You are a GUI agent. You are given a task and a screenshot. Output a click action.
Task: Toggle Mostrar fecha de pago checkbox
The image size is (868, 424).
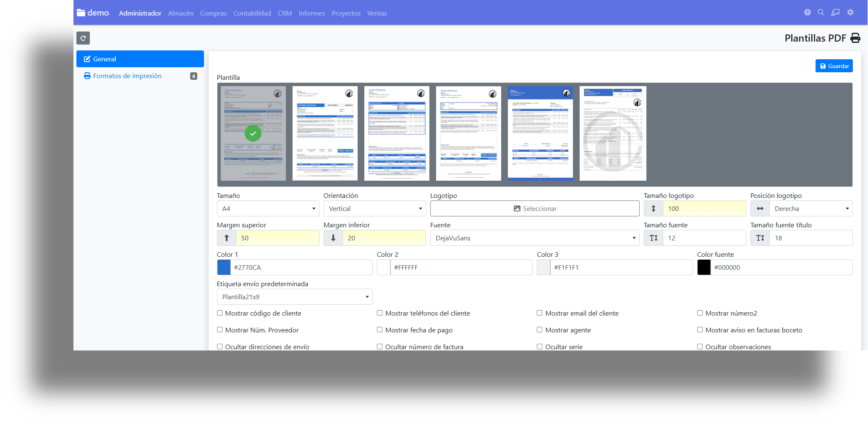coord(380,330)
